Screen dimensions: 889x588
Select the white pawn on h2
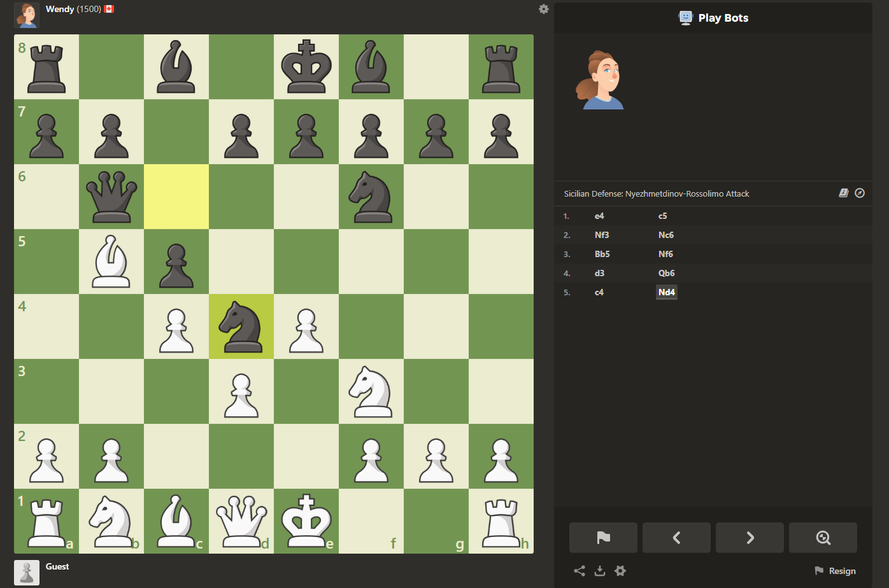501,456
